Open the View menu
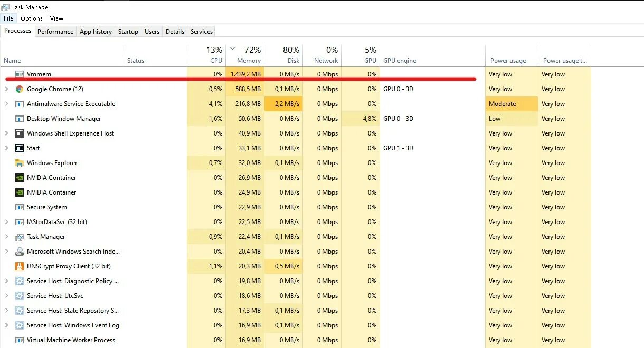Screen dimensions: 644x348 click(x=57, y=18)
